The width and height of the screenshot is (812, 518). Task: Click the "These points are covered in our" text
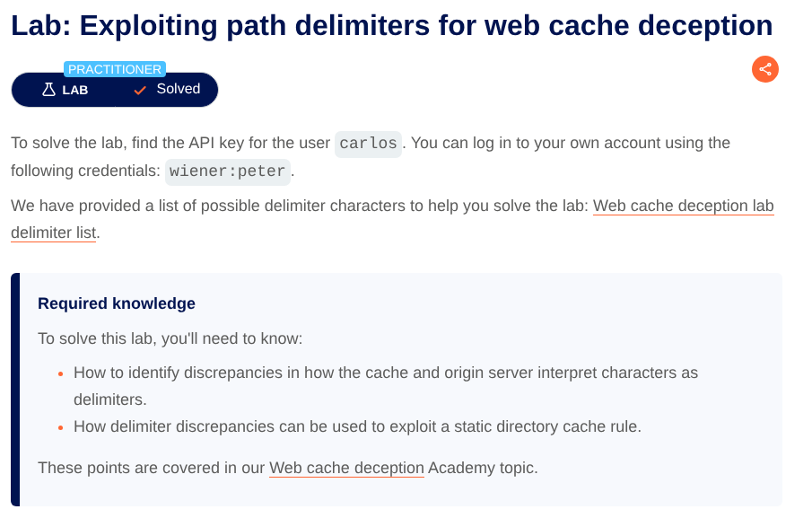152,468
